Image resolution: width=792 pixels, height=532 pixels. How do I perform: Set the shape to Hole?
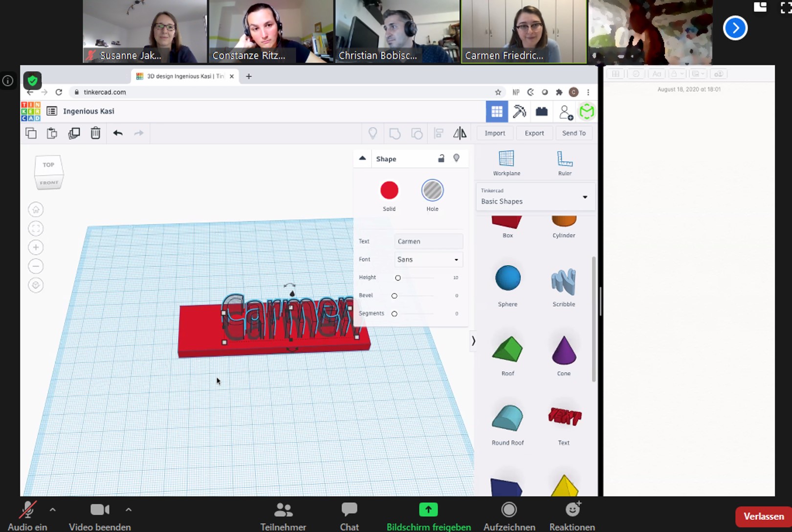[x=432, y=190]
